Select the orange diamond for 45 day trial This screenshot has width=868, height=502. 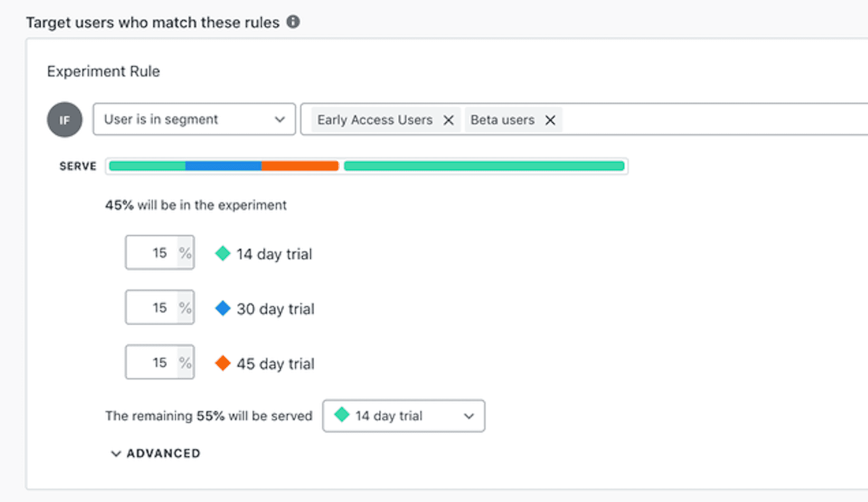pos(222,363)
